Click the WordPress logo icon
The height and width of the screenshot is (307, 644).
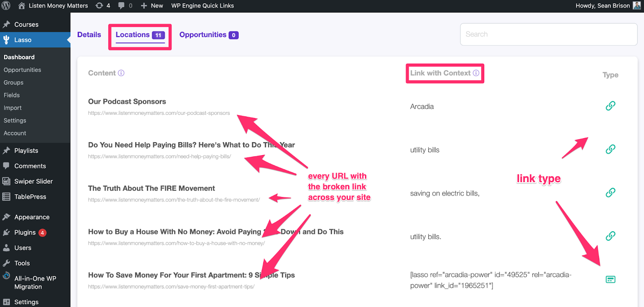6,6
